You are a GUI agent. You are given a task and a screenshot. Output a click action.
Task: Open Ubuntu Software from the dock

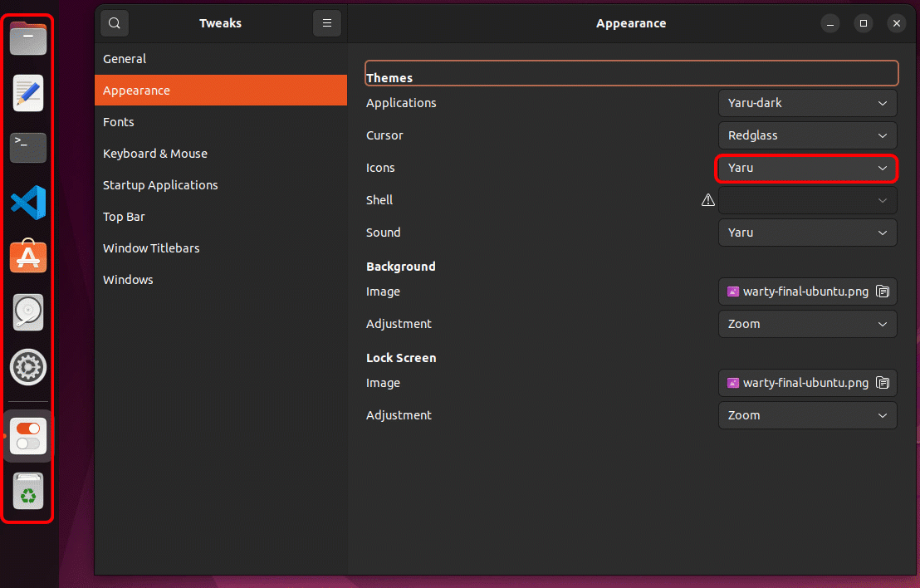point(28,257)
